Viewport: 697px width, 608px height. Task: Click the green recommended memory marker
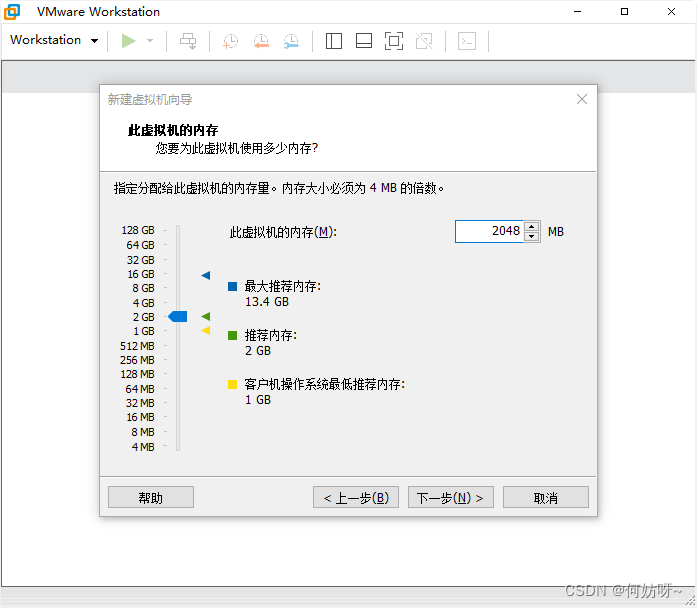point(205,316)
